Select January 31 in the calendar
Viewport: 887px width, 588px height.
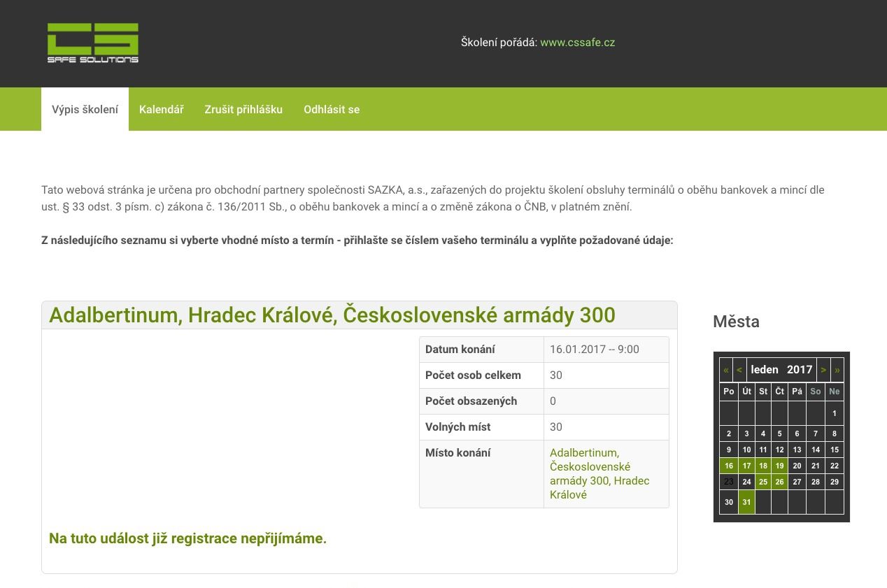pyautogui.click(x=746, y=502)
